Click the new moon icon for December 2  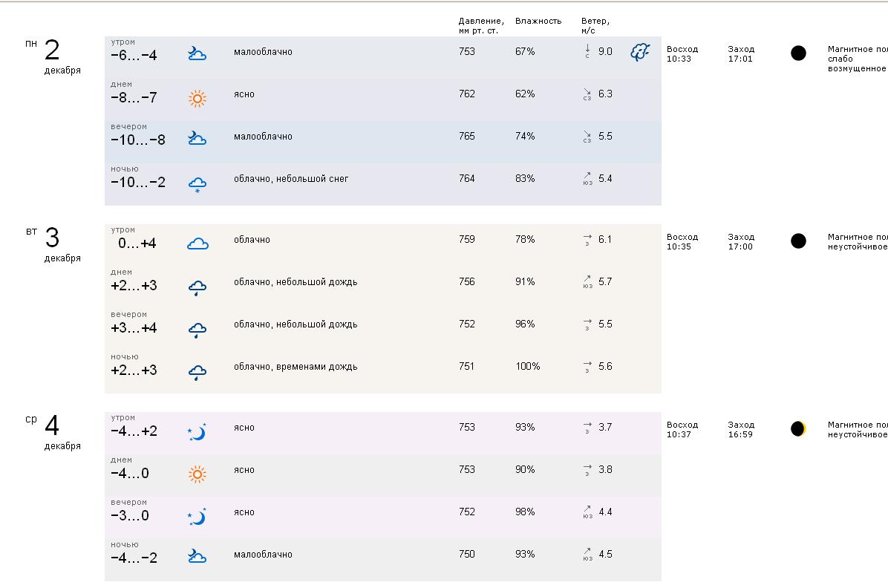click(x=798, y=53)
